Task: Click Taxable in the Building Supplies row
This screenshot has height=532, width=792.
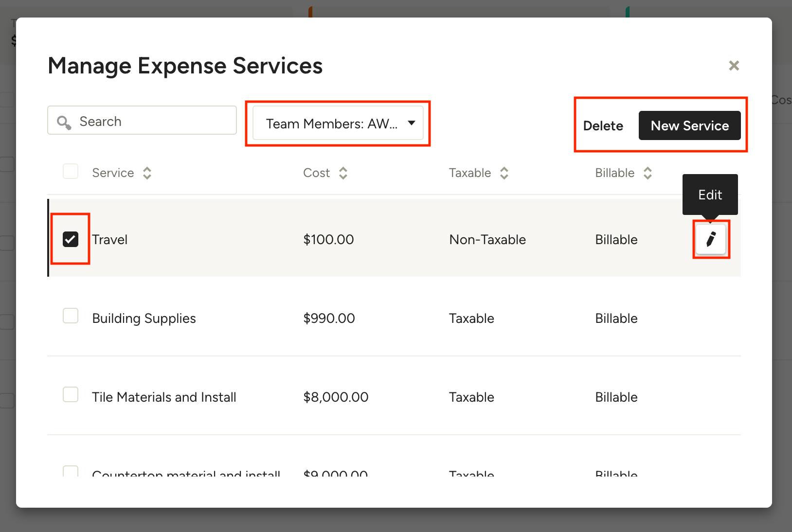Action: pyautogui.click(x=471, y=319)
